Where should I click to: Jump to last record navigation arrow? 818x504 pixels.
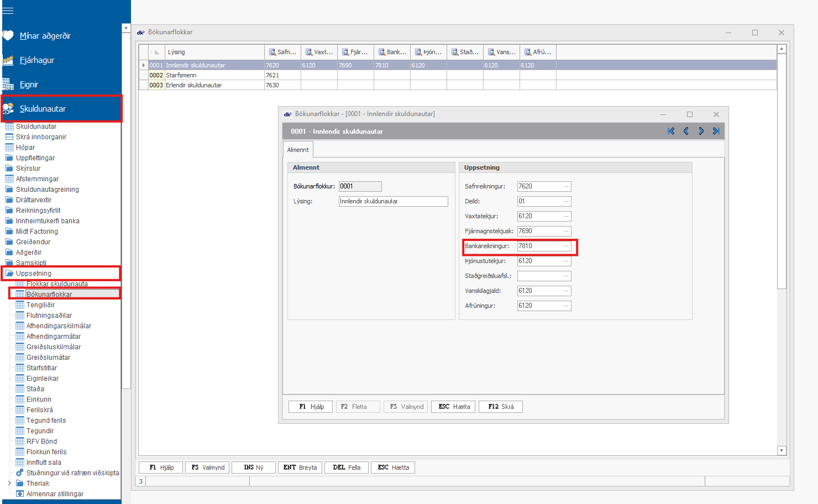point(716,131)
